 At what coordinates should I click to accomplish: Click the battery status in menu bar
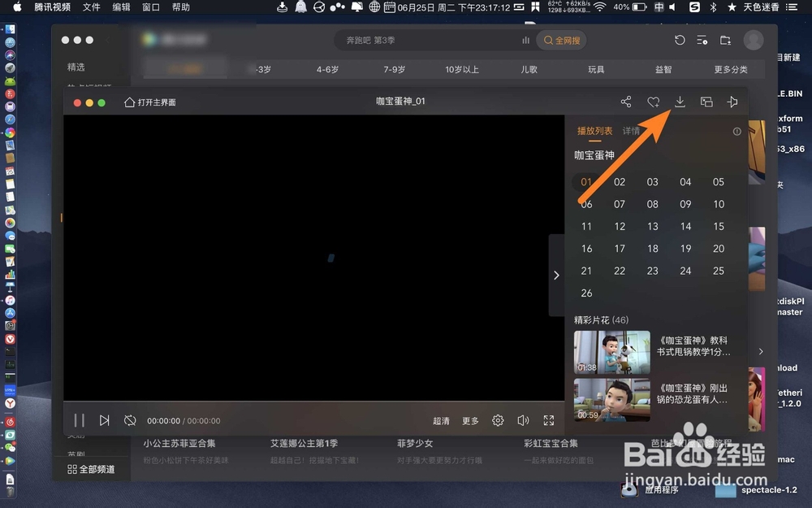click(630, 7)
